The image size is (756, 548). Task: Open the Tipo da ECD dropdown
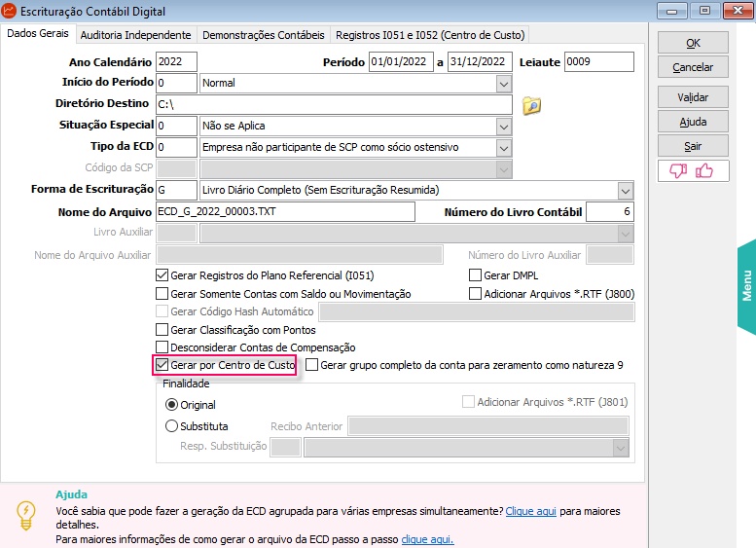[504, 148]
